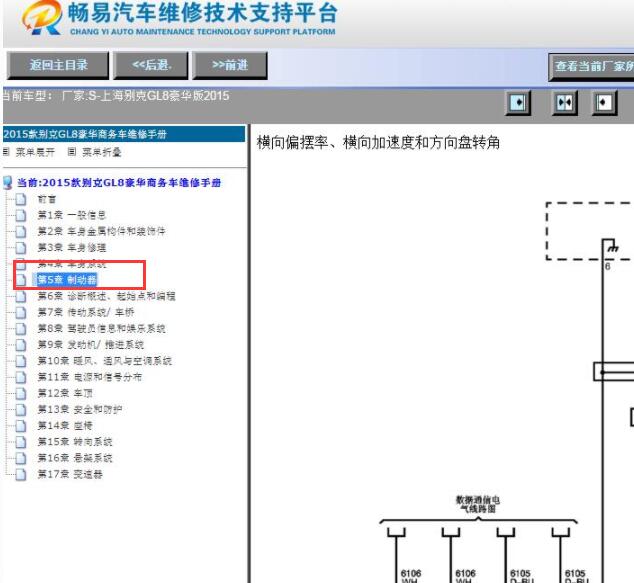Click the page icon beside 第11章
This screenshot has height=583, width=634.
click(21, 377)
